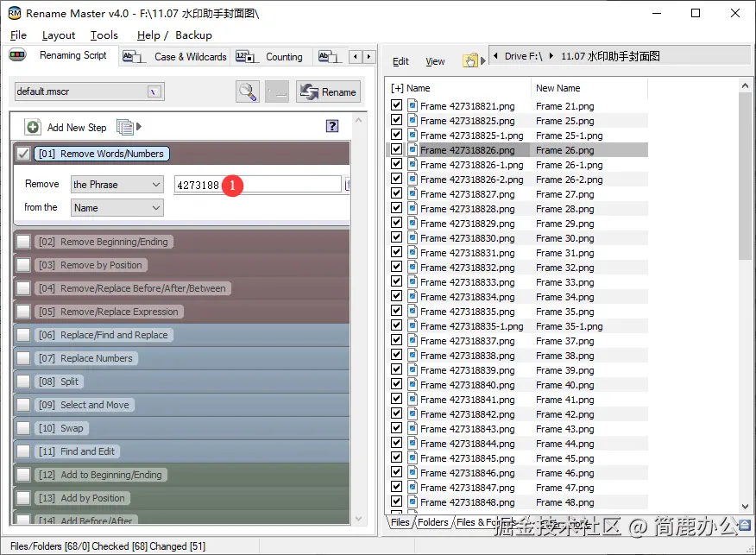The width and height of the screenshot is (756, 555).
Task: Click the folder hand browse icon
Action: [x=470, y=60]
